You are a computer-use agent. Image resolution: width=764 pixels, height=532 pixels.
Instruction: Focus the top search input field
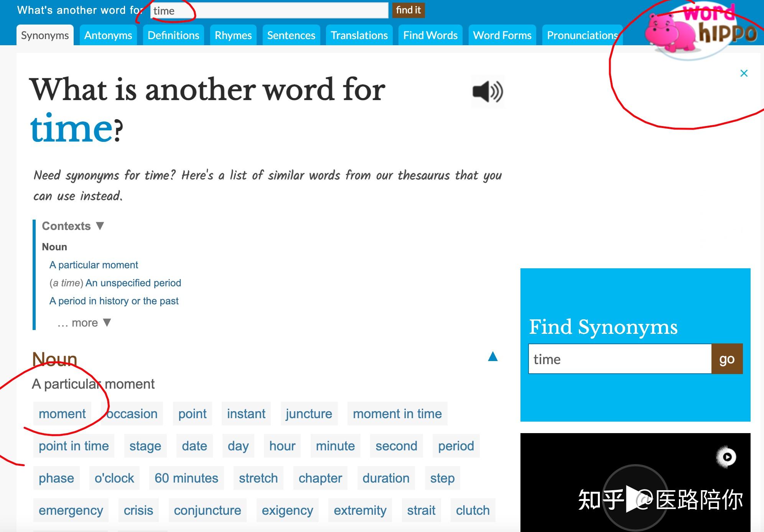[269, 10]
